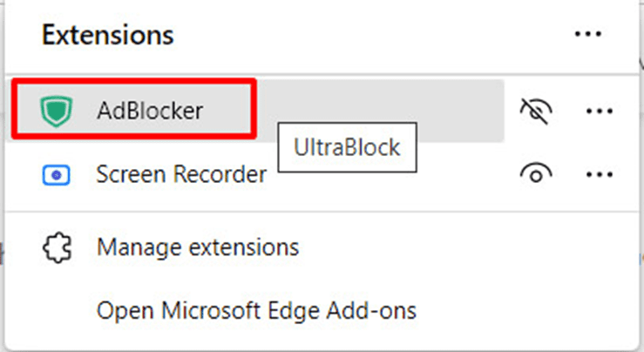Choose Manage extensions
The height and width of the screenshot is (352, 644).
[197, 247]
